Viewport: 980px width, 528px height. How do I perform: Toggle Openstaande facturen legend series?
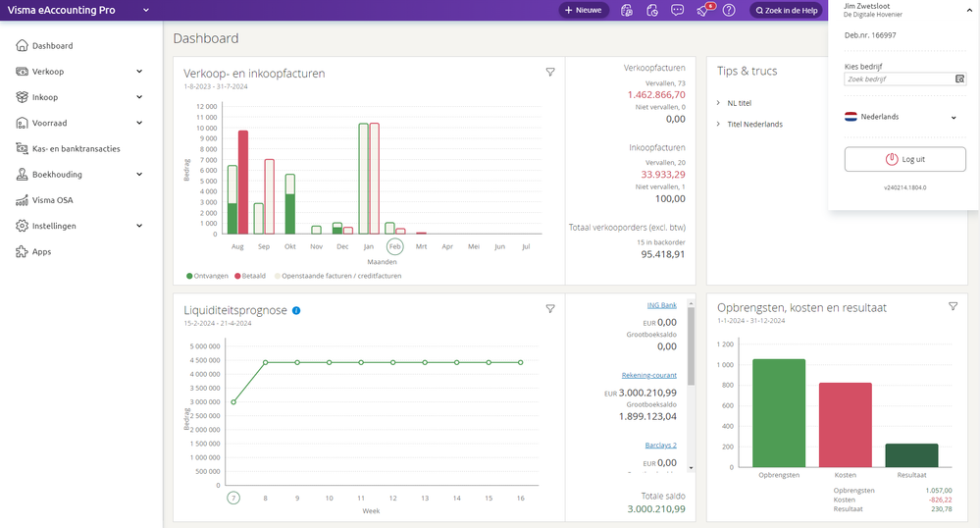click(338, 276)
